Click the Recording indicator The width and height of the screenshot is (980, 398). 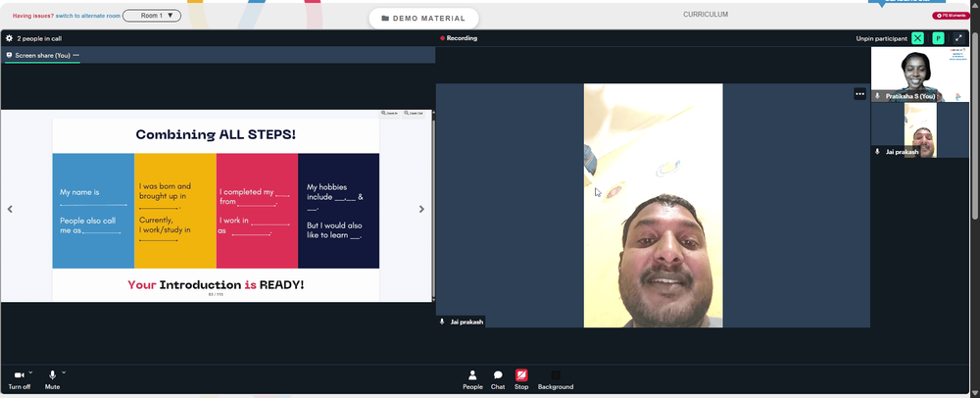coord(459,38)
